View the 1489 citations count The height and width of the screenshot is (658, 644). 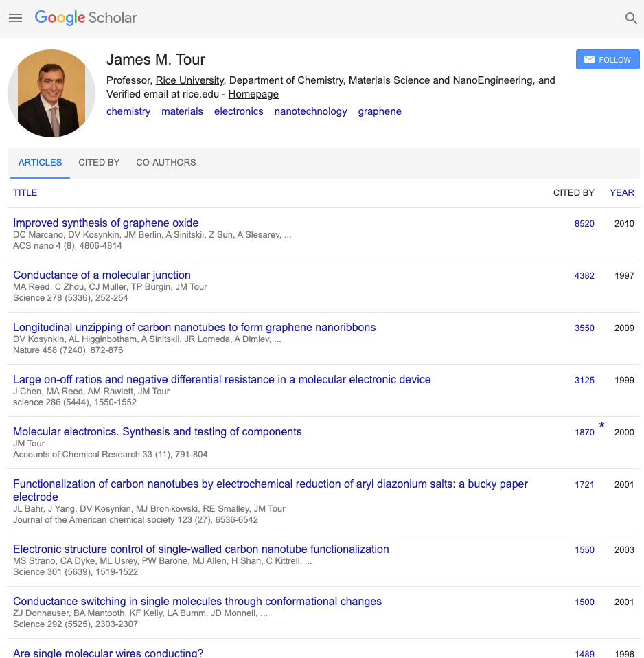coord(584,654)
